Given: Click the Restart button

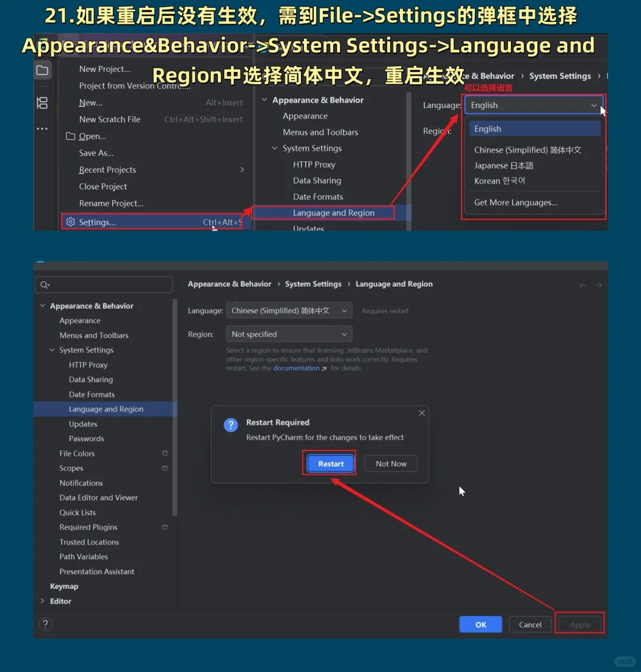Looking at the screenshot, I should [331, 463].
